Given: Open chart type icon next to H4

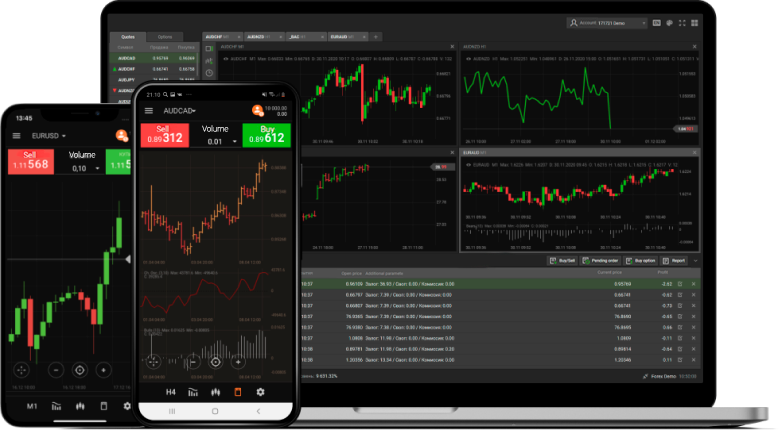Looking at the screenshot, I should [x=192, y=392].
